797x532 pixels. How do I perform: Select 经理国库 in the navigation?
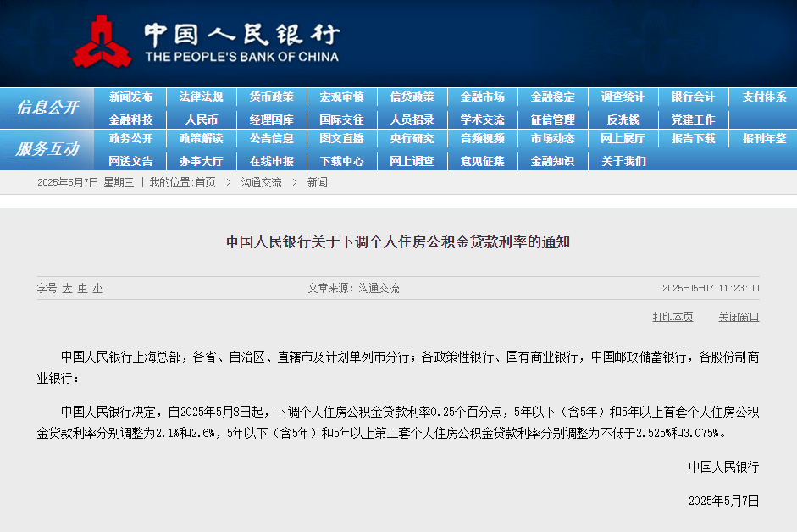[x=271, y=120]
